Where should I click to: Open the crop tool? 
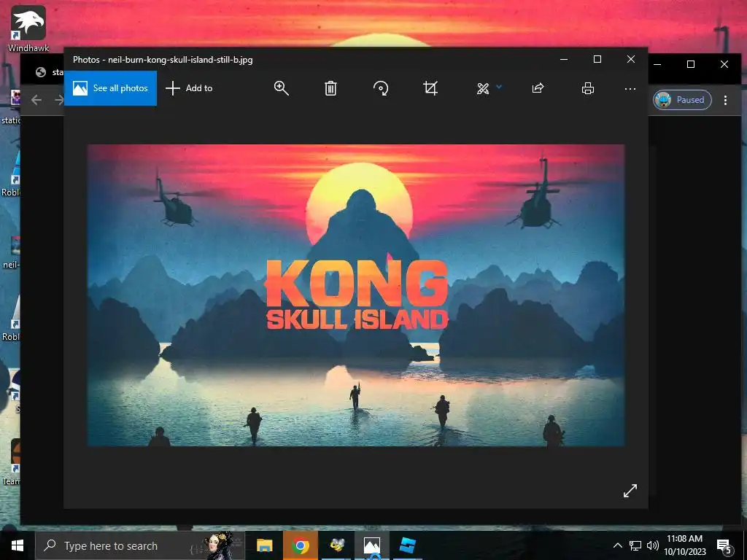click(430, 88)
